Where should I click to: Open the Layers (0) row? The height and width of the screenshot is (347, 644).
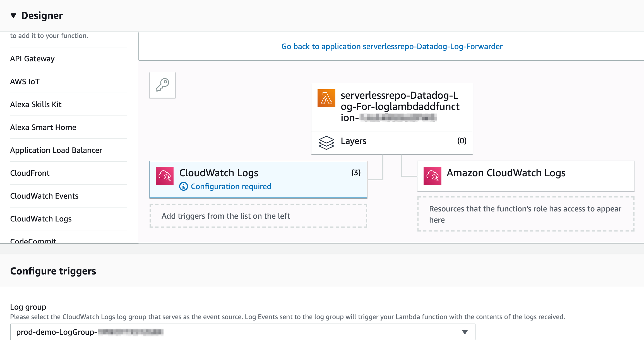(x=392, y=143)
